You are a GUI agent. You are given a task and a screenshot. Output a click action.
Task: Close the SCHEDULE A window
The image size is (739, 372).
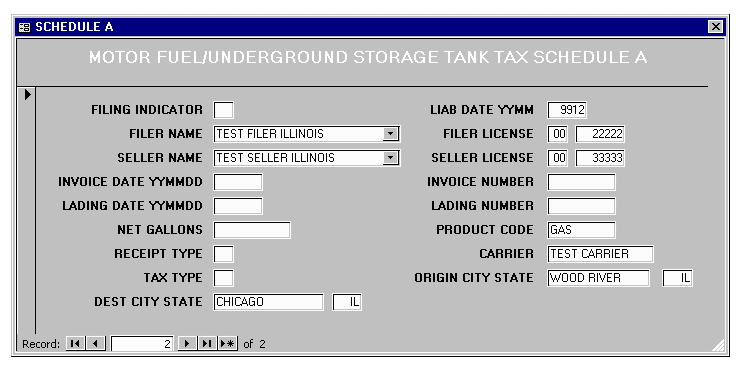point(715,27)
